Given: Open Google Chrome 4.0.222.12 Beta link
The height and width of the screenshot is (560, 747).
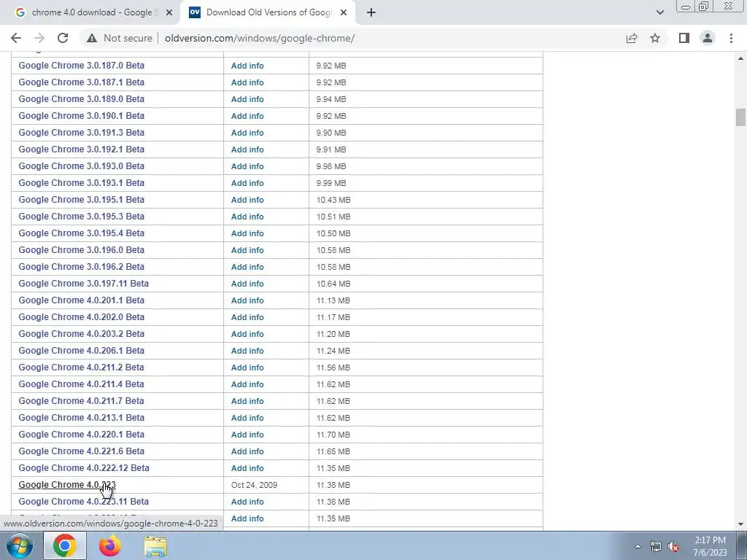Looking at the screenshot, I should pyautogui.click(x=84, y=468).
